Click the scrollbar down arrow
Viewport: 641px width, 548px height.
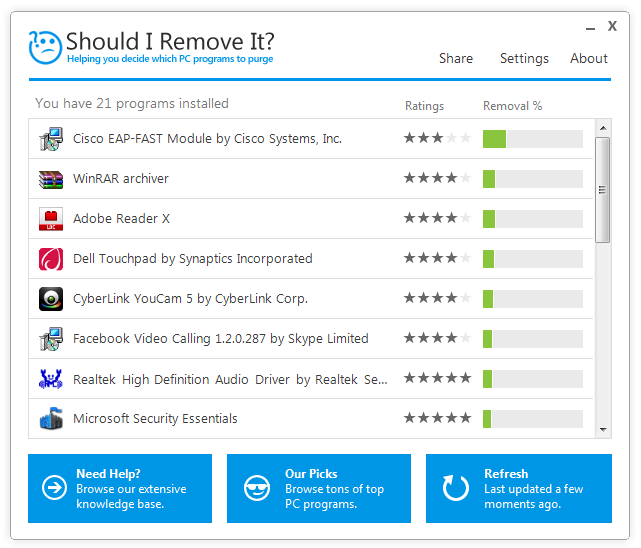pos(603,429)
